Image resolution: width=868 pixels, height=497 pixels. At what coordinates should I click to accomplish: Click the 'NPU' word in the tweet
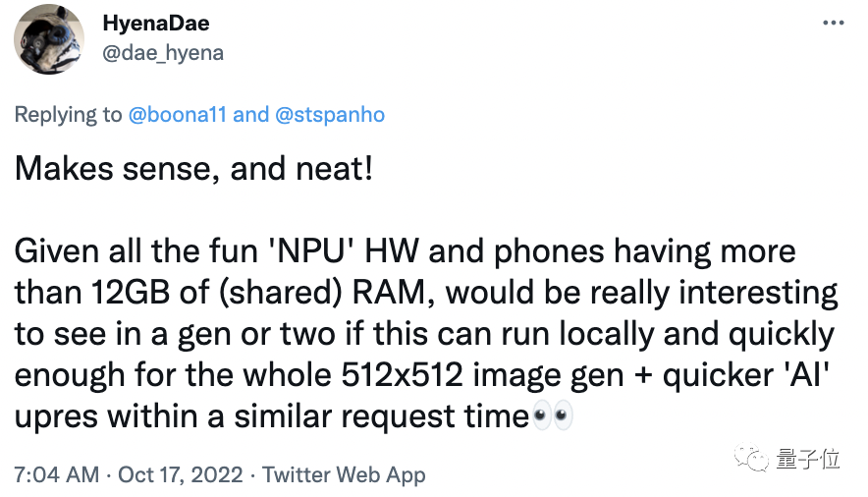(x=310, y=252)
